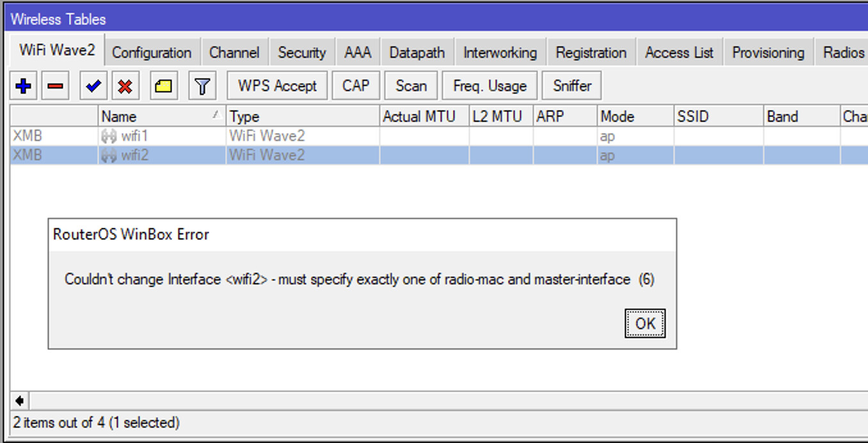Disable interface with the red X icon
The width and height of the screenshot is (868, 443).
[125, 86]
